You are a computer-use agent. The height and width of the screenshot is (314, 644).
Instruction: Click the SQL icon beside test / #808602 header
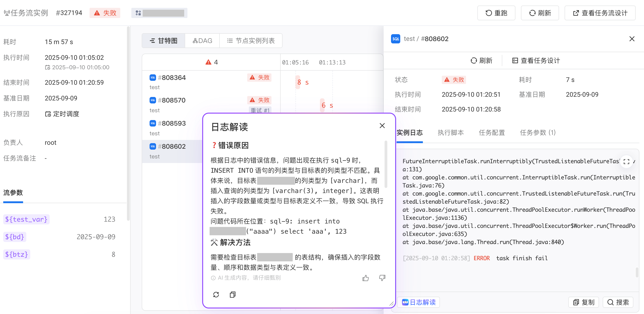(395, 39)
